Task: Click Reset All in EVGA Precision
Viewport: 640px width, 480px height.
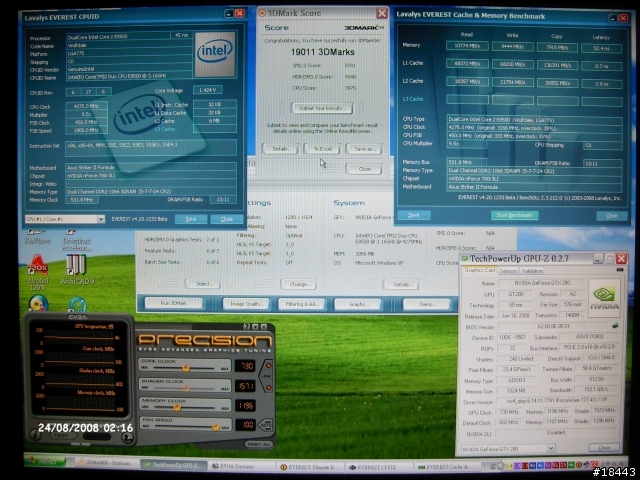Action: pos(259,444)
